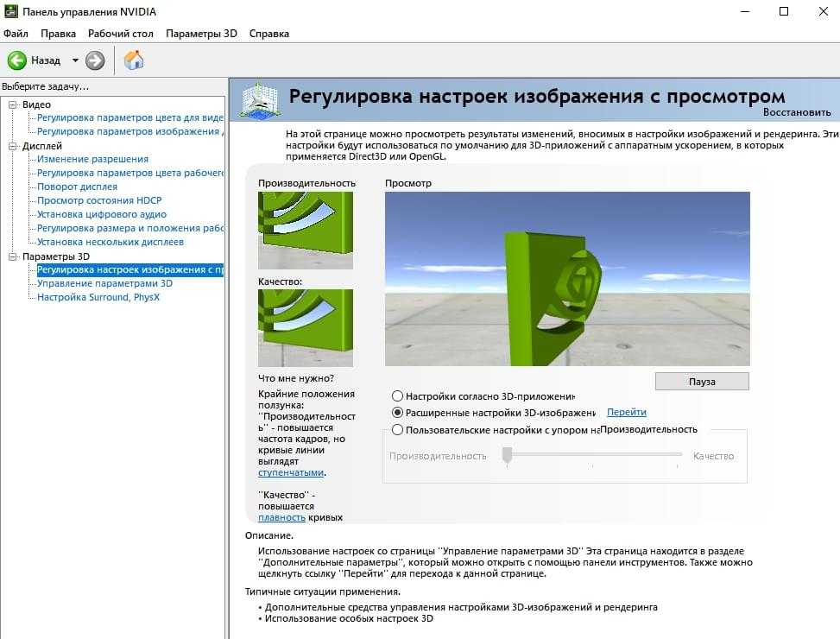Maximize the NVIDIA control panel window
This screenshot has width=840, height=639.
tap(784, 11)
